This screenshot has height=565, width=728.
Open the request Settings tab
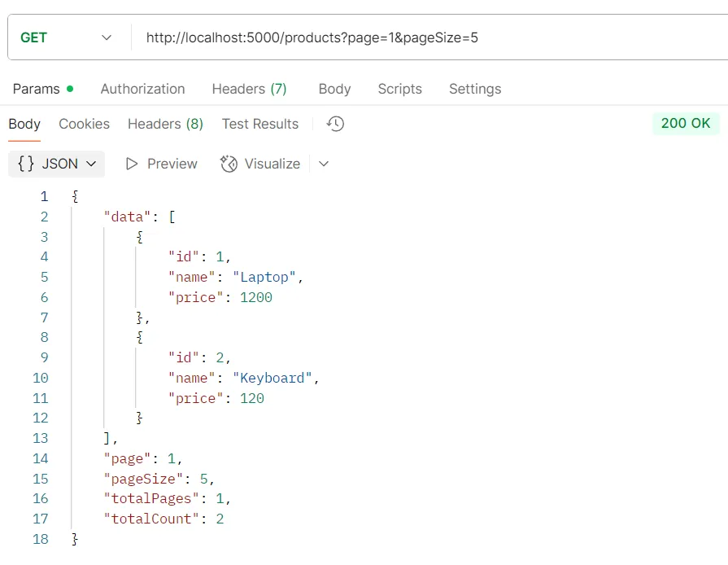[474, 89]
